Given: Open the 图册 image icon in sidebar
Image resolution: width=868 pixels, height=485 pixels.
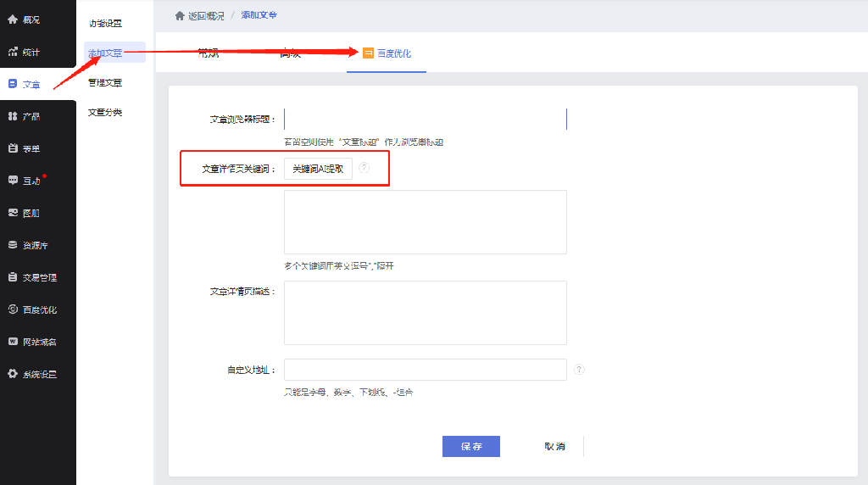Looking at the screenshot, I should tap(13, 213).
